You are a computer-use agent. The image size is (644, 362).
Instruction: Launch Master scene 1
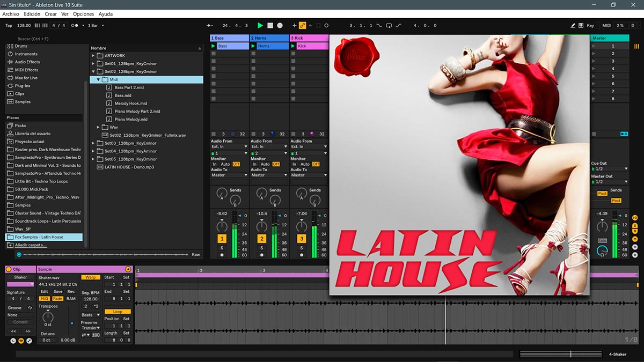[x=594, y=46]
